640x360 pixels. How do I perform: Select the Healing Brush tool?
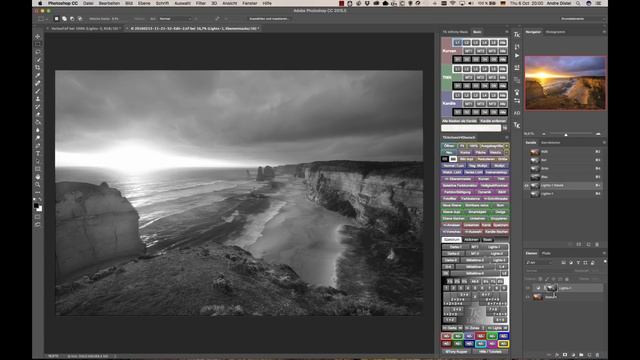point(38,83)
